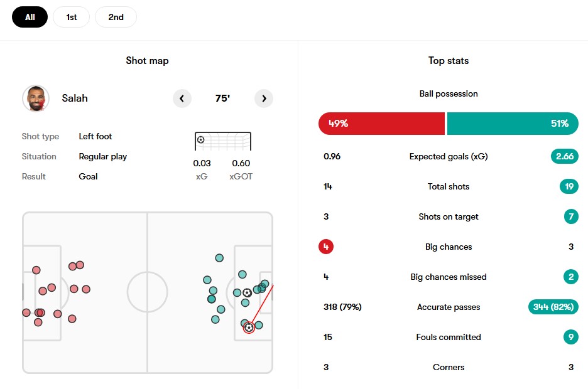This screenshot has height=389, width=588.
Task: Click the 344 (82%) accurate passes badge
Action: point(553,307)
